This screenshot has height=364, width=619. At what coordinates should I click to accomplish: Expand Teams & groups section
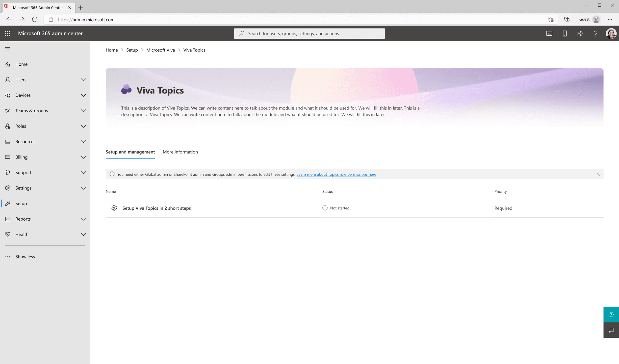pyautogui.click(x=83, y=111)
